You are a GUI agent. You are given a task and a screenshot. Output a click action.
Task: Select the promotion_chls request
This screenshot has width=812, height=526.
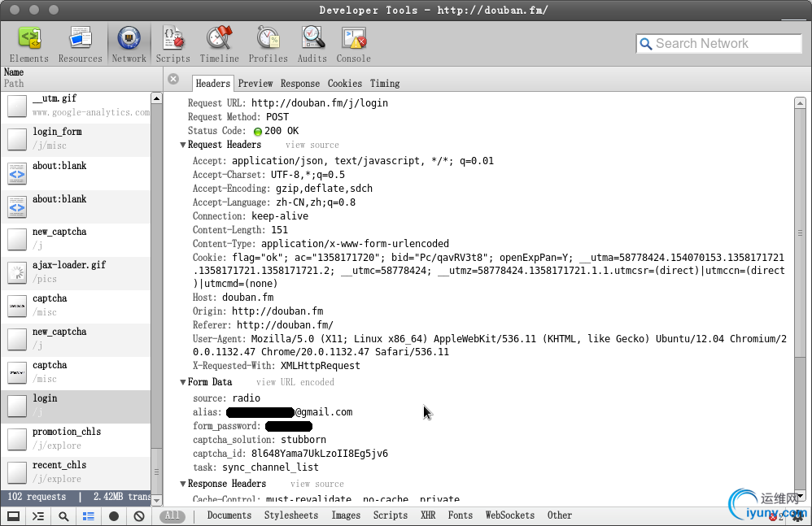tap(76, 439)
